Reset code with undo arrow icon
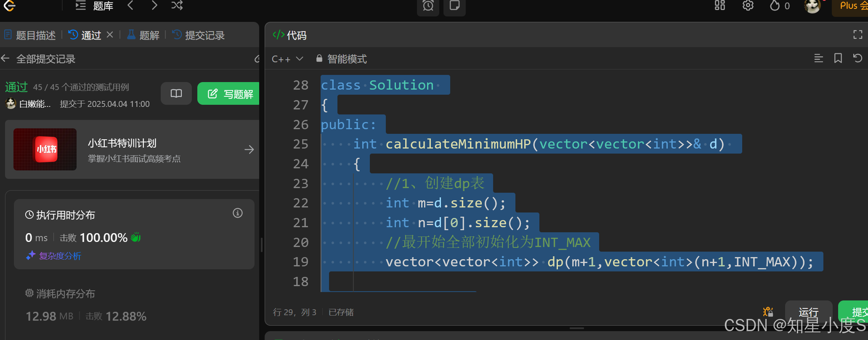This screenshot has height=340, width=868. coord(857,58)
